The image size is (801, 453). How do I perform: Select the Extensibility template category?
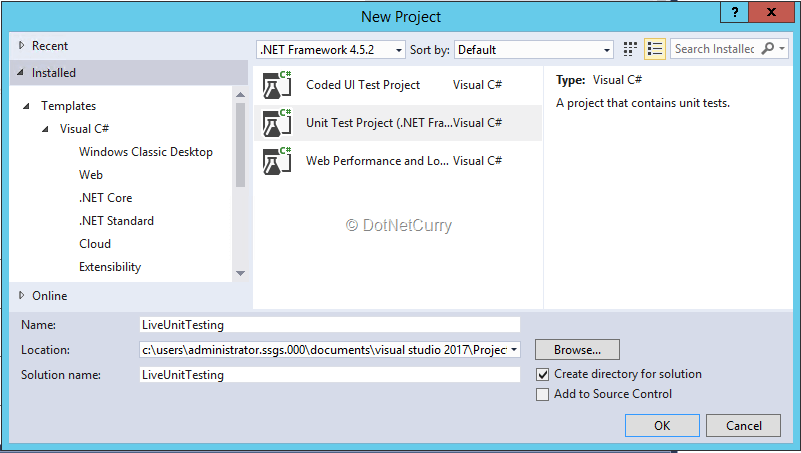click(x=110, y=267)
